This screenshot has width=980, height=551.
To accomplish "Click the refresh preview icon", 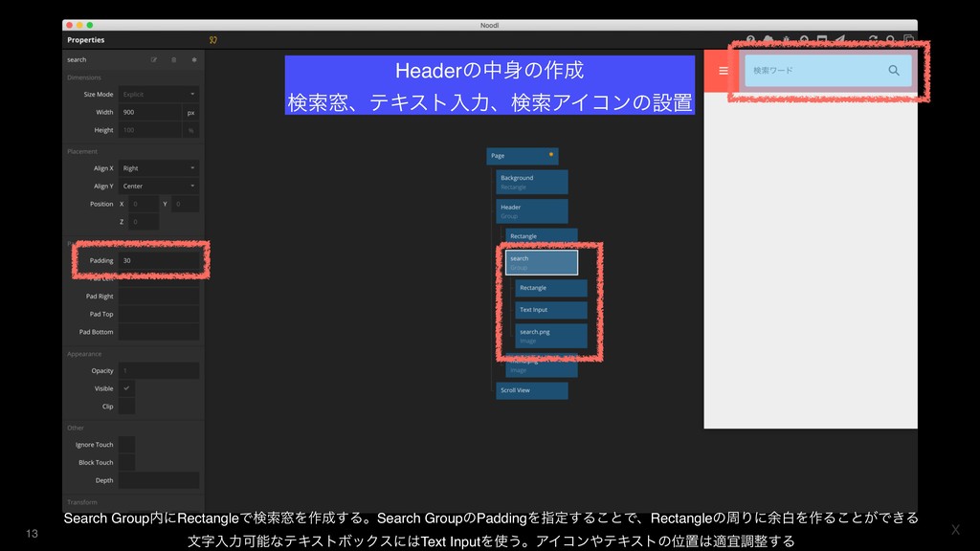I will click(873, 39).
